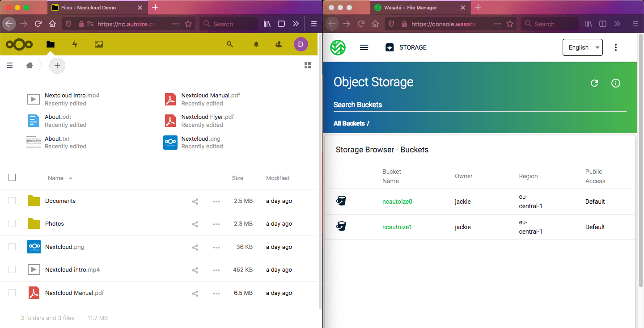
Task: Open the Wasabi hamburger side menu
Action: 364,47
